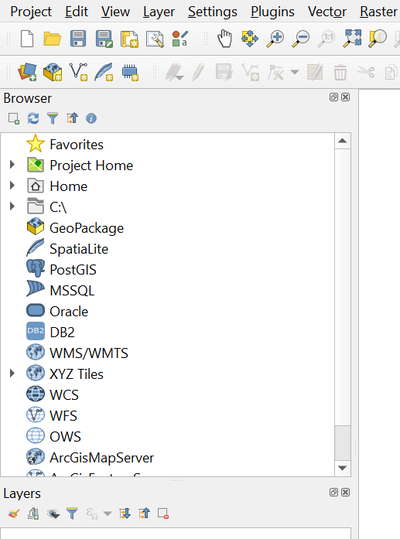Click Add Selected Layers in Browser panel
400x539 pixels.
[14, 119]
